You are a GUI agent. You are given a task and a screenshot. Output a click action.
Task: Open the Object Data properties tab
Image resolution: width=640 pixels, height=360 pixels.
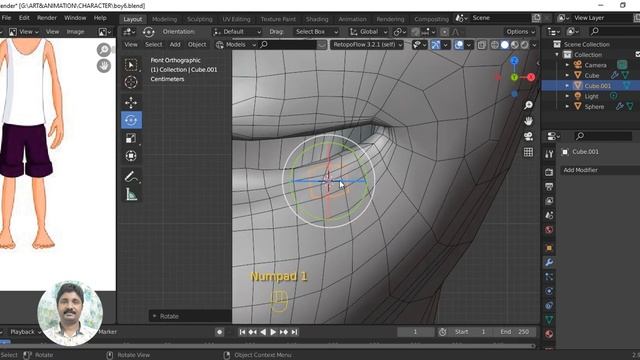pyautogui.click(x=549, y=320)
